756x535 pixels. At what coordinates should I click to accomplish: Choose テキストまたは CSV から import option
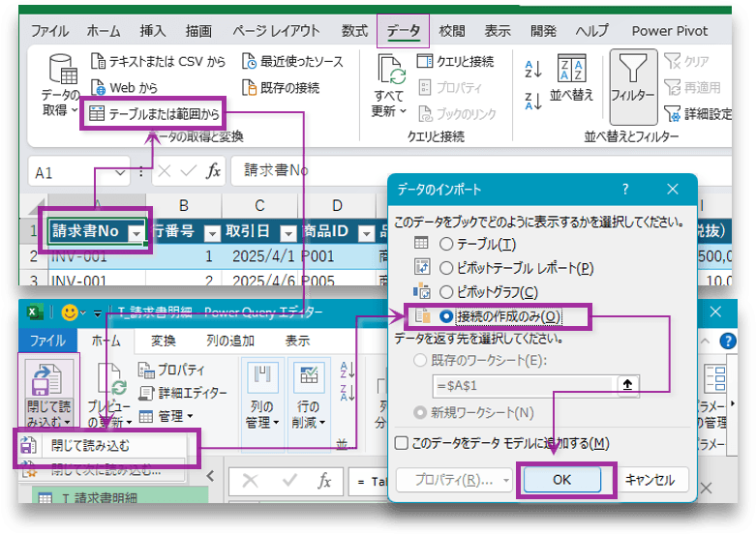pos(158,61)
